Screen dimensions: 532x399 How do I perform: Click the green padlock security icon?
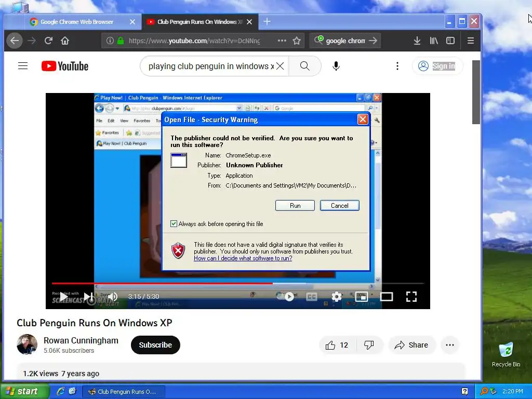121,41
